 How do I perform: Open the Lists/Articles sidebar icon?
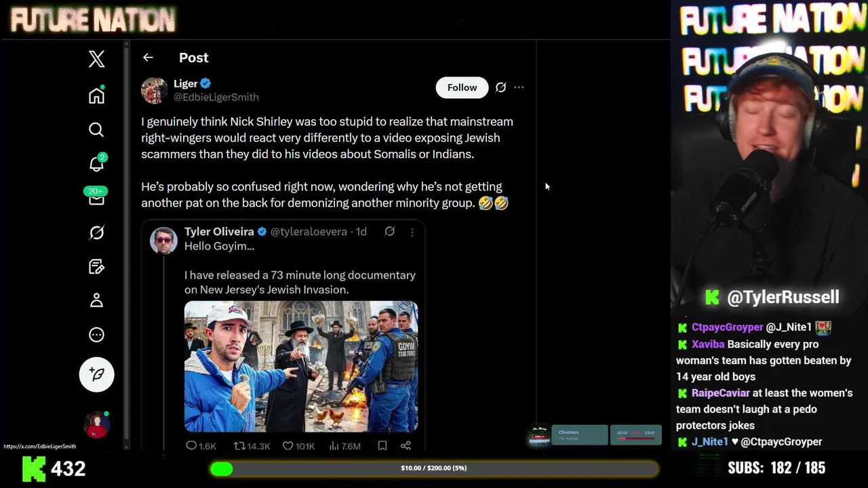[96, 266]
